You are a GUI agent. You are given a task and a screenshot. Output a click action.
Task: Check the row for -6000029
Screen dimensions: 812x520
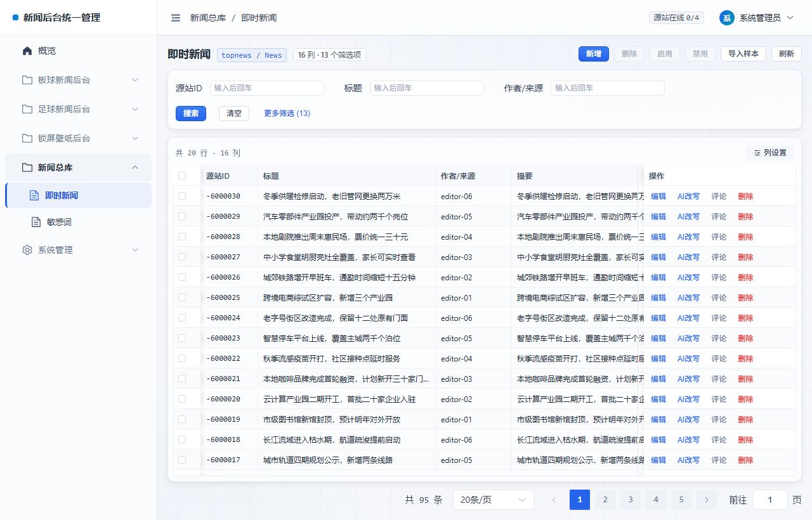tap(182, 216)
